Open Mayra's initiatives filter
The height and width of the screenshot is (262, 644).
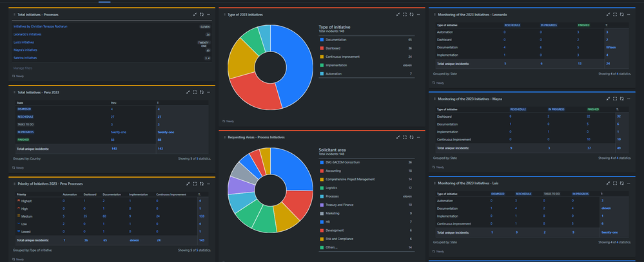[26, 50]
